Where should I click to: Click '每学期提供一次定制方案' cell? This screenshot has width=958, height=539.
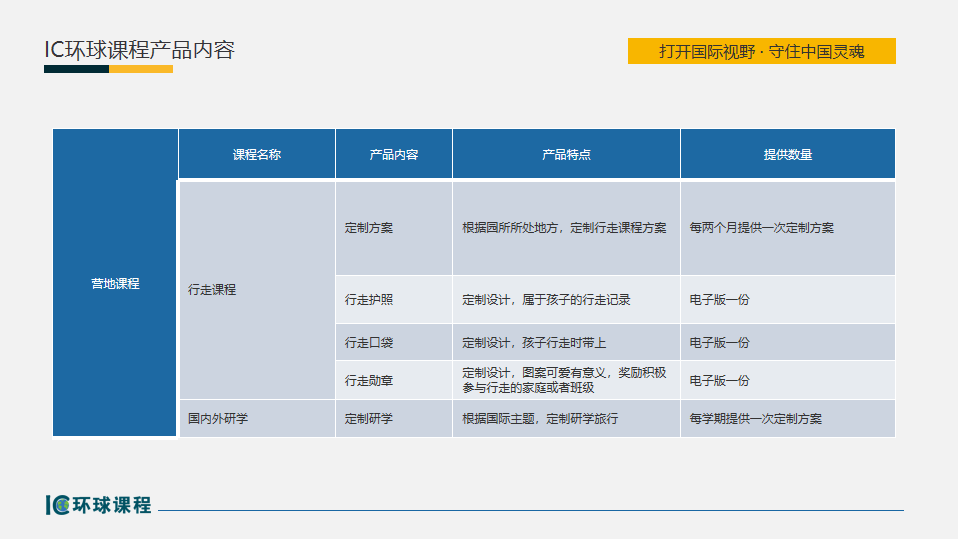pos(788,419)
